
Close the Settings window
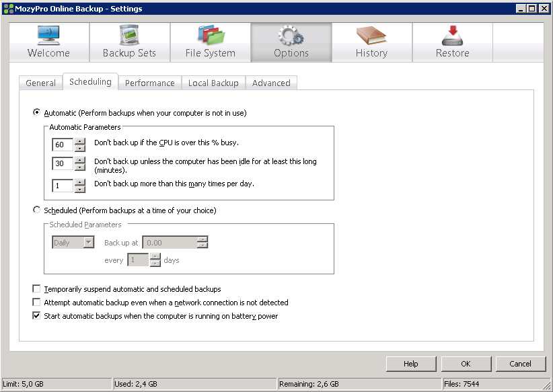[x=544, y=9]
